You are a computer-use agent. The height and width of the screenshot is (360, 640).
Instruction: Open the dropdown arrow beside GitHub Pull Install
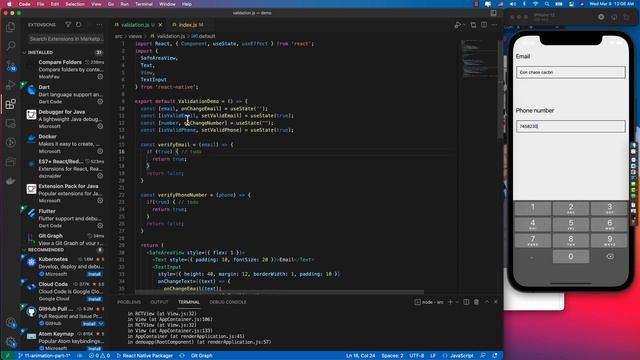coord(101,324)
